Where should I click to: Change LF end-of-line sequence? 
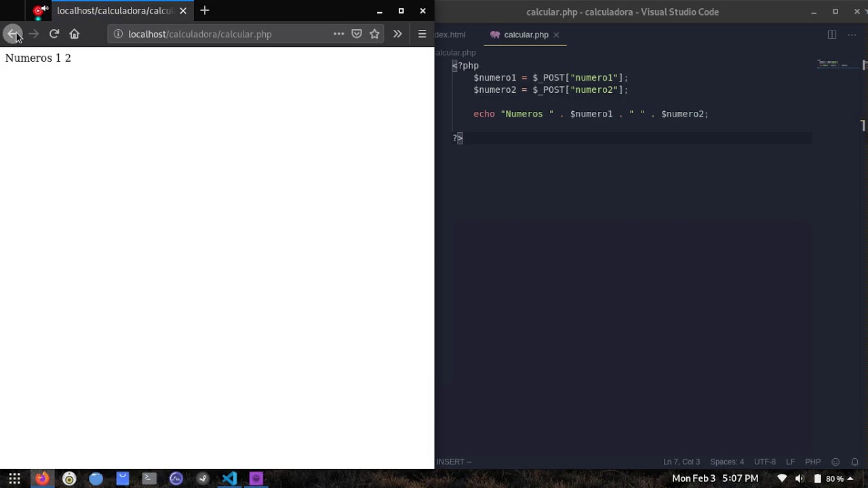[791, 462]
